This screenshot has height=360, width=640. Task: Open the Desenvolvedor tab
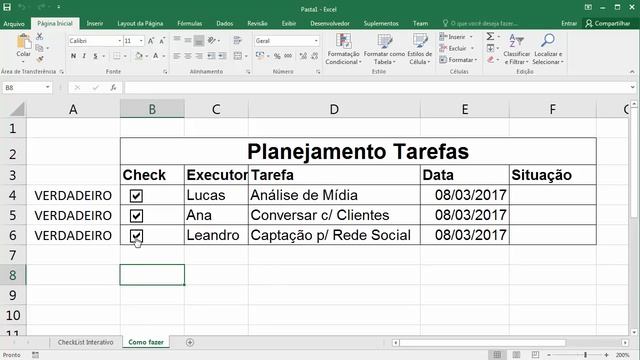pos(330,24)
